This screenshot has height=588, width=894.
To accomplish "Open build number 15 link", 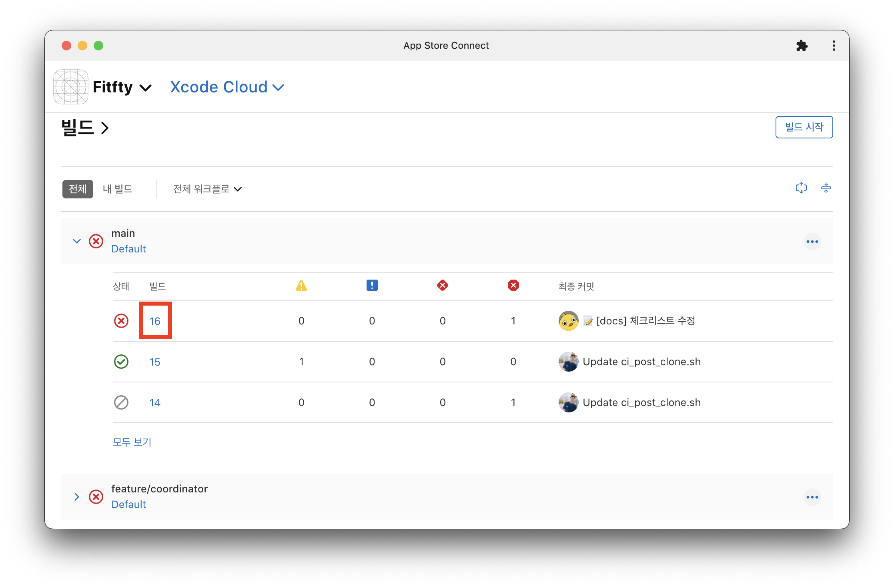I will (x=155, y=362).
